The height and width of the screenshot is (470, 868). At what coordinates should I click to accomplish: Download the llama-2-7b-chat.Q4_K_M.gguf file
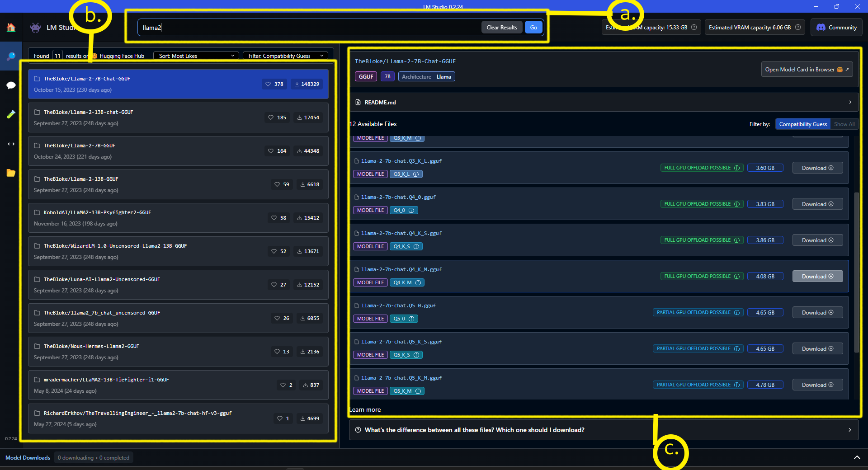pos(817,277)
